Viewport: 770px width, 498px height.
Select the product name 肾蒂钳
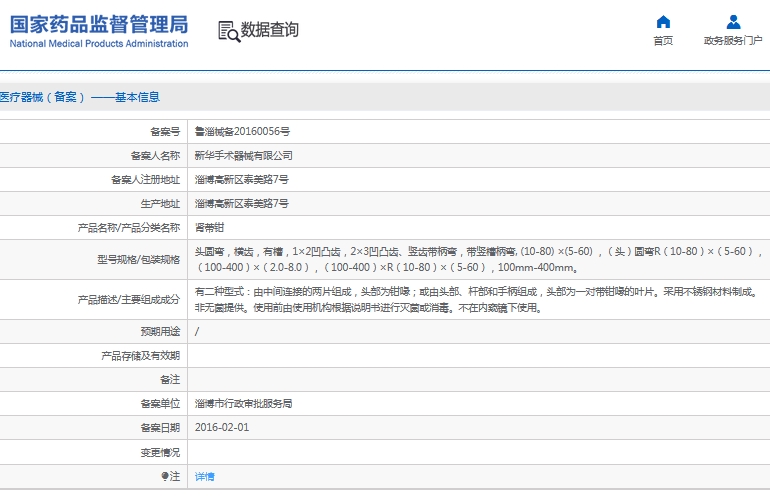(x=209, y=228)
